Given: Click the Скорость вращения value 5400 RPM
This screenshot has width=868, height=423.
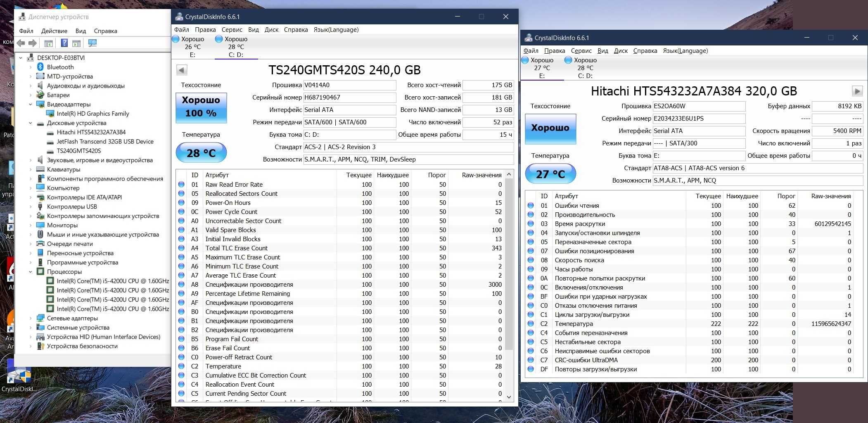Looking at the screenshot, I should tap(837, 131).
